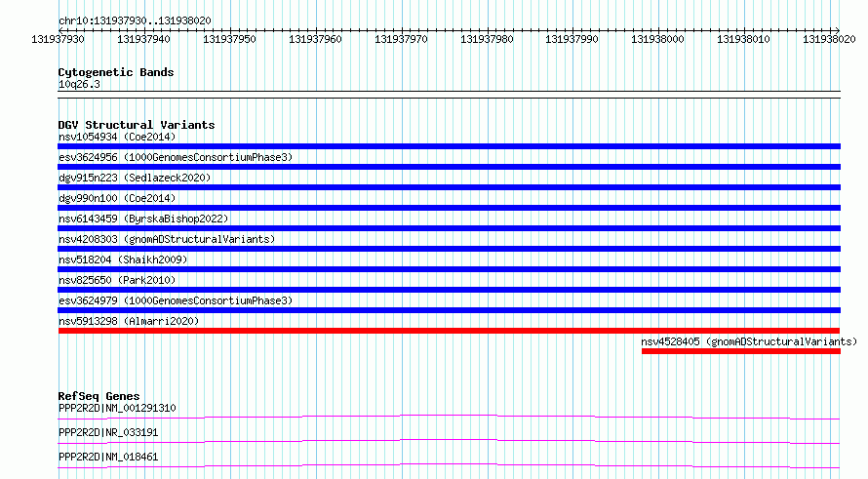Click the DGV Structural Variants track heading
Viewport: 868px width, 479px height.
point(137,125)
